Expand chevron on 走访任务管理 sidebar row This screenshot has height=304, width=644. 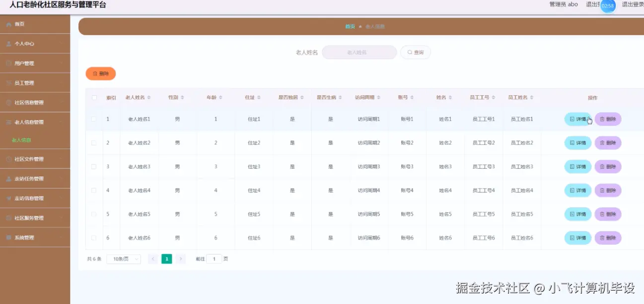pyautogui.click(x=61, y=179)
